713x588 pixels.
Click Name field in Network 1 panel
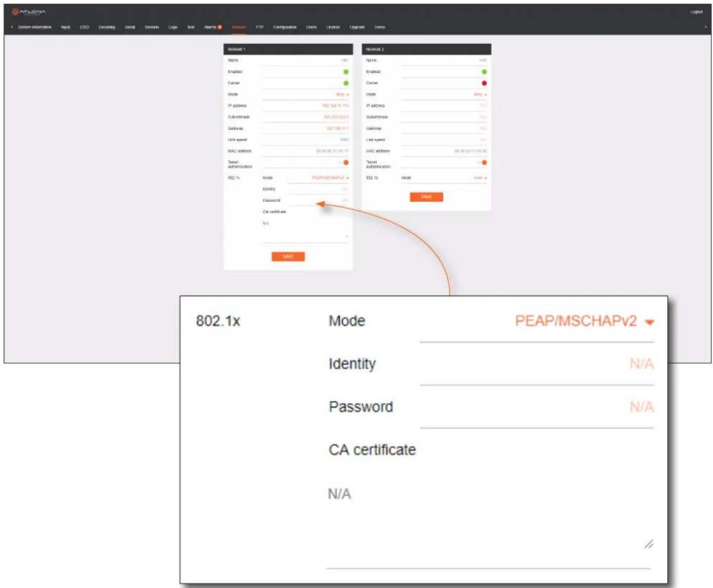(305, 61)
